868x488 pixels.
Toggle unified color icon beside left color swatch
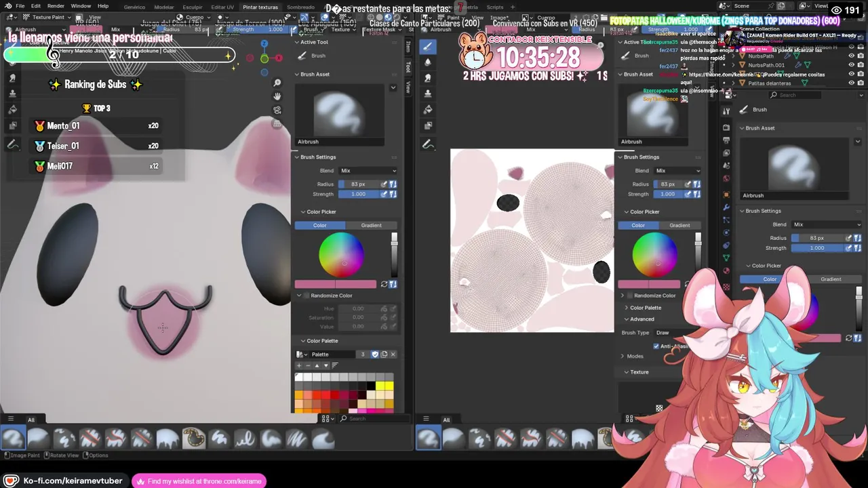click(x=393, y=284)
